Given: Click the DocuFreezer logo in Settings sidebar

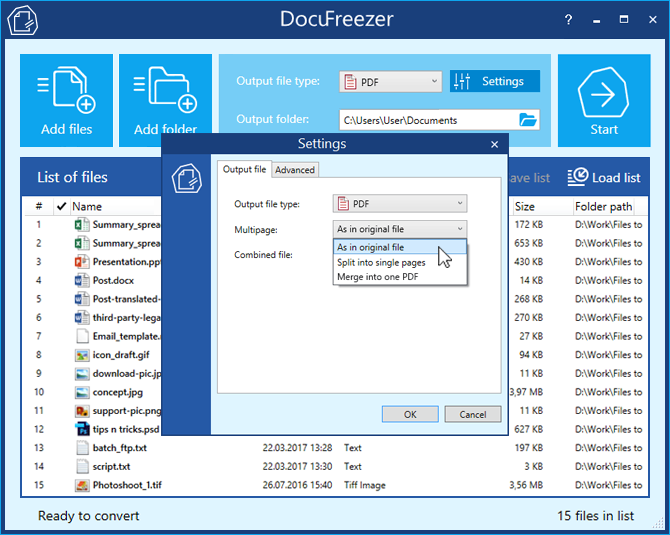Looking at the screenshot, I should (x=187, y=179).
